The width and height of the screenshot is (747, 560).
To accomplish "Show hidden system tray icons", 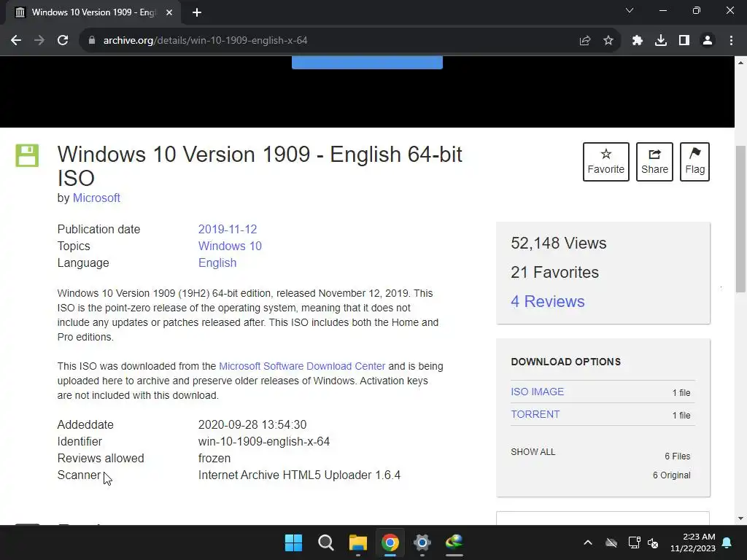I will pos(588,542).
